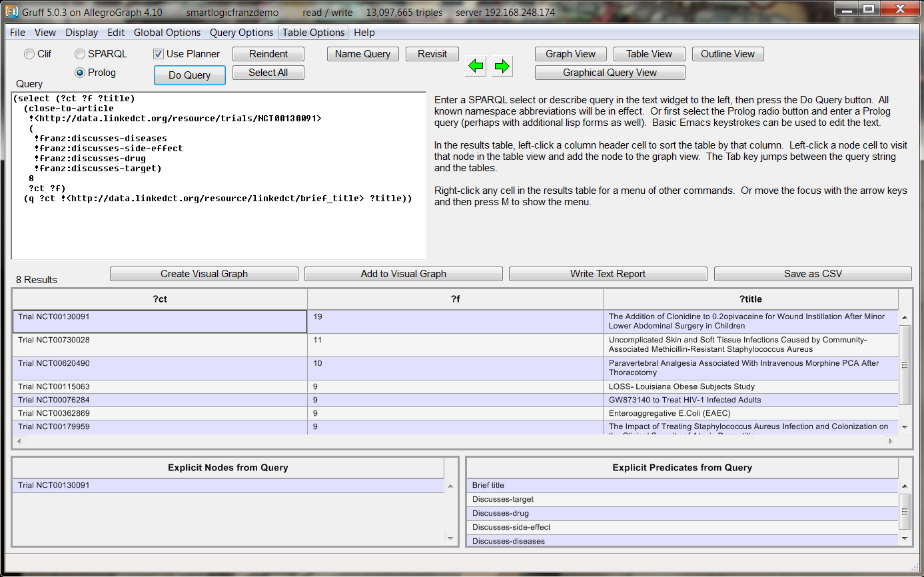This screenshot has width=924, height=577.
Task: Click the green left arrow icon
Action: click(476, 66)
